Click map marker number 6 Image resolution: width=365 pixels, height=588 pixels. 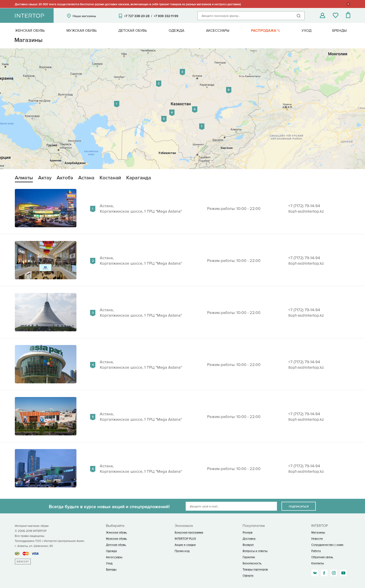pos(195,109)
